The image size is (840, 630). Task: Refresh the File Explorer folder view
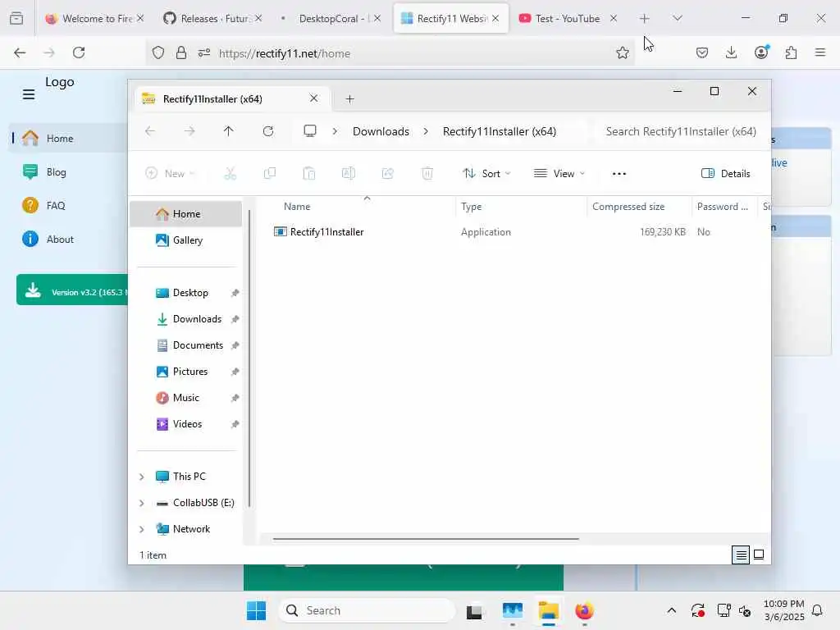[268, 131]
